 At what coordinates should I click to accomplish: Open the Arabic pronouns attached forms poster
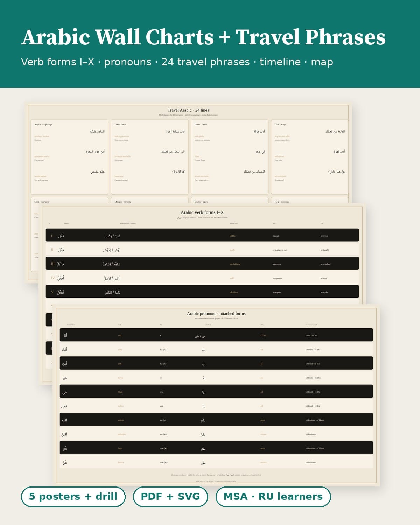coord(216,395)
